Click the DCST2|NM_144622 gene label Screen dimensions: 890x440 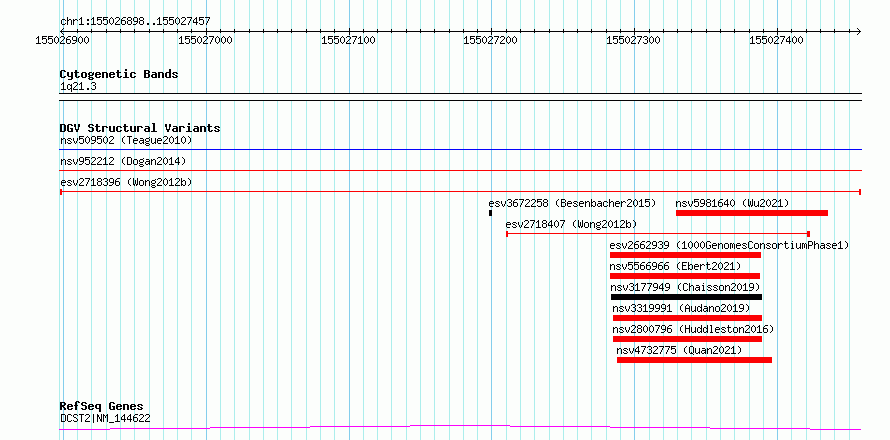point(105,419)
